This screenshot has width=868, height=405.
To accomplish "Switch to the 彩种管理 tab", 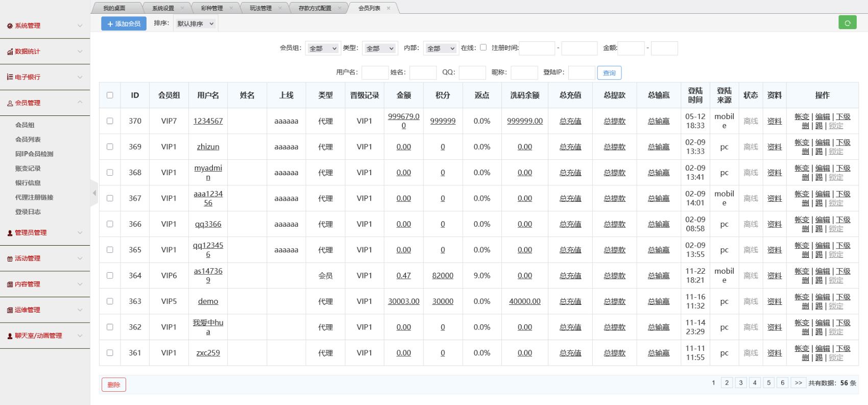I will click(x=211, y=8).
